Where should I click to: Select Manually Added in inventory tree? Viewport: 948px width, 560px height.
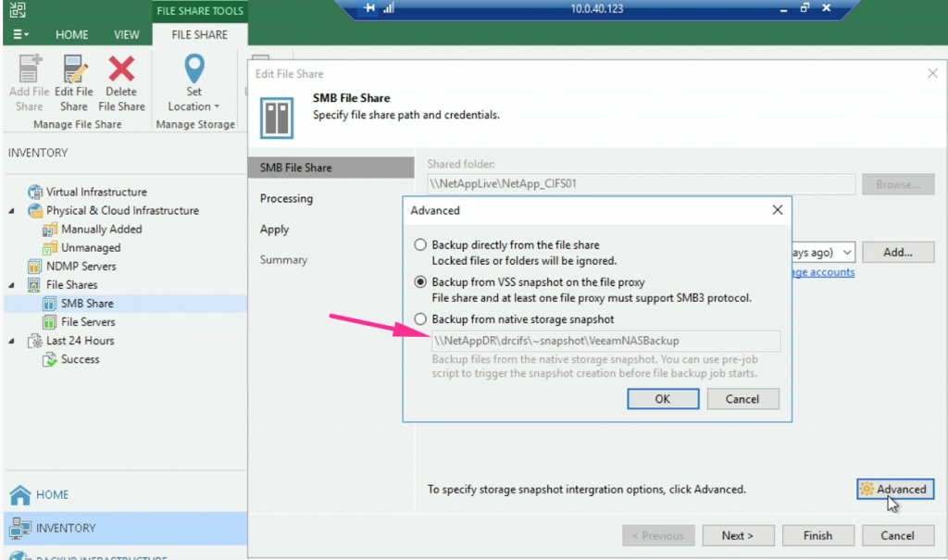click(102, 230)
